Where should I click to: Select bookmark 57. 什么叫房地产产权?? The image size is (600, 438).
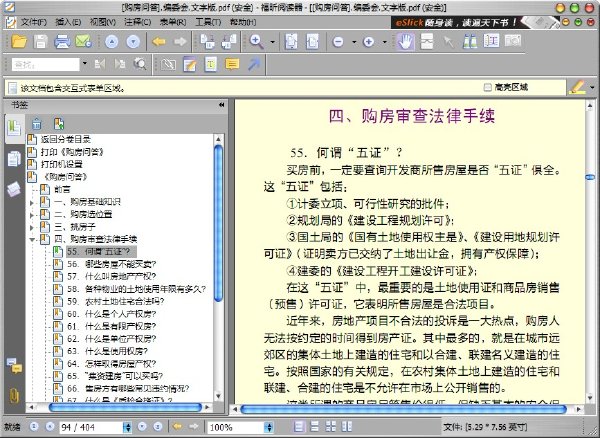pos(111,276)
